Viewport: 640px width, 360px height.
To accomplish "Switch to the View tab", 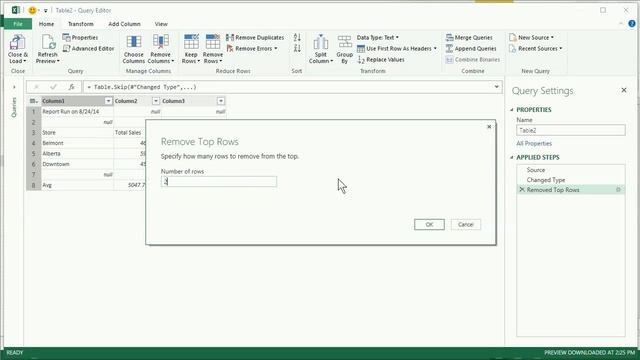I will [x=161, y=24].
